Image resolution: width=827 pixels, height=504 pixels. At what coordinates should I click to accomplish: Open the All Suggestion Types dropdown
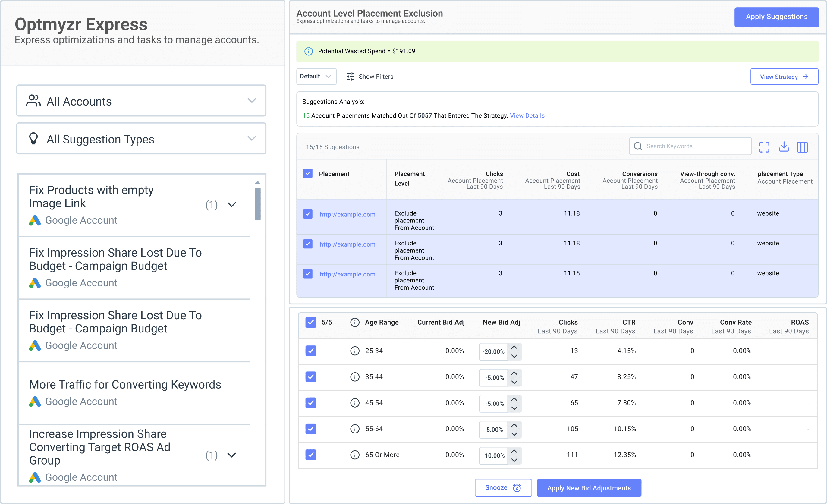[x=141, y=139]
